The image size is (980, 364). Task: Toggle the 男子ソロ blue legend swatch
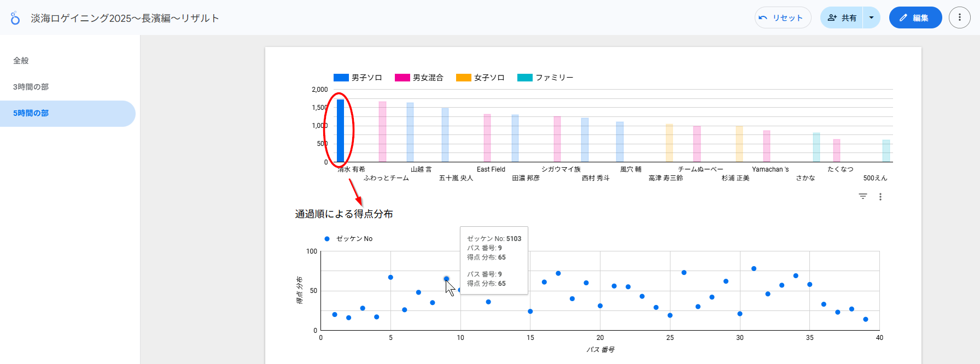[341, 78]
